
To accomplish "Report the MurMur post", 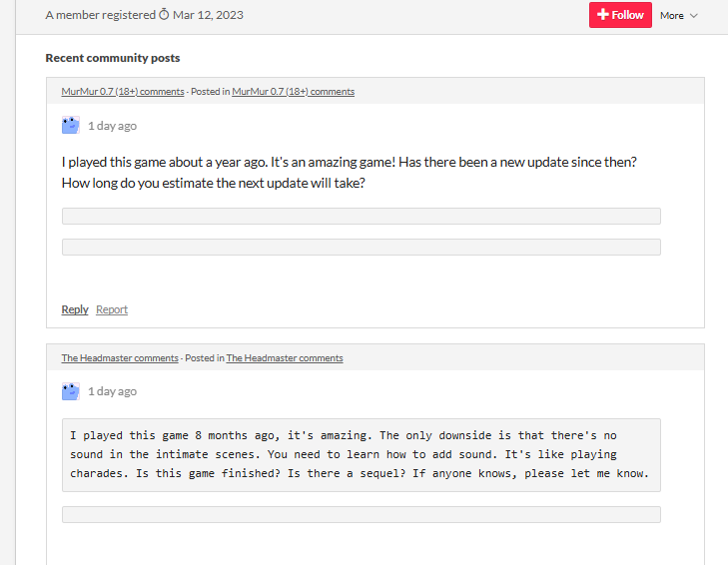I will 112,309.
